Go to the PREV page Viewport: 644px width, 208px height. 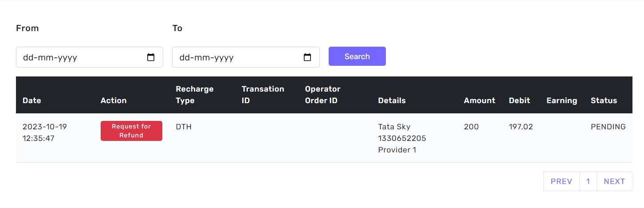pyautogui.click(x=561, y=181)
